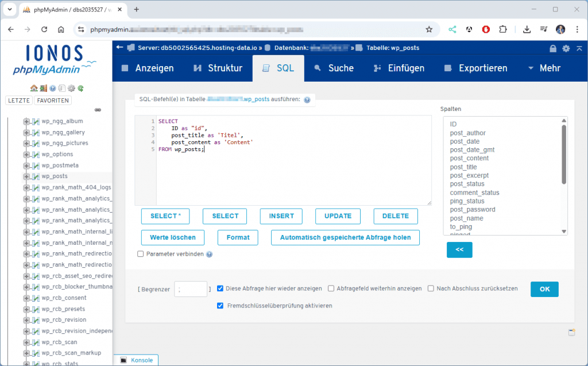The width and height of the screenshot is (588, 366).
Task: Open the SQL Konsole at the bottom
Action: pyautogui.click(x=137, y=360)
